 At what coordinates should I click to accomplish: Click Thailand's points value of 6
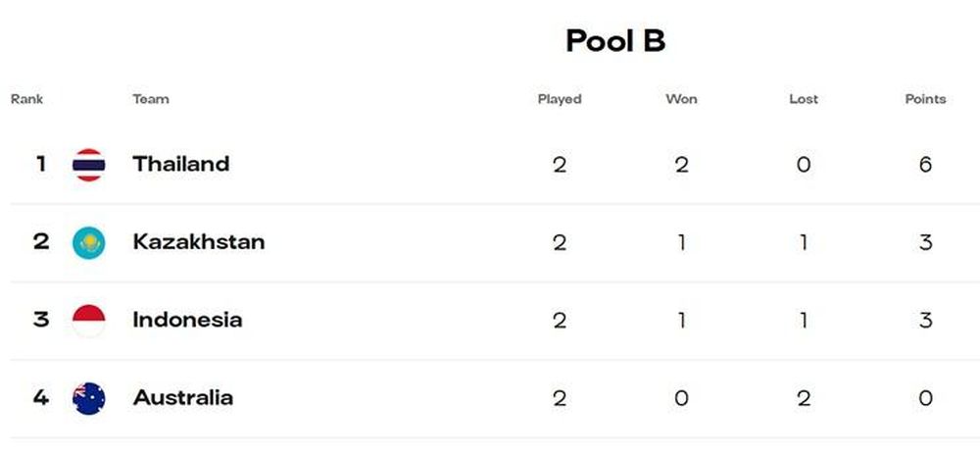tap(926, 165)
